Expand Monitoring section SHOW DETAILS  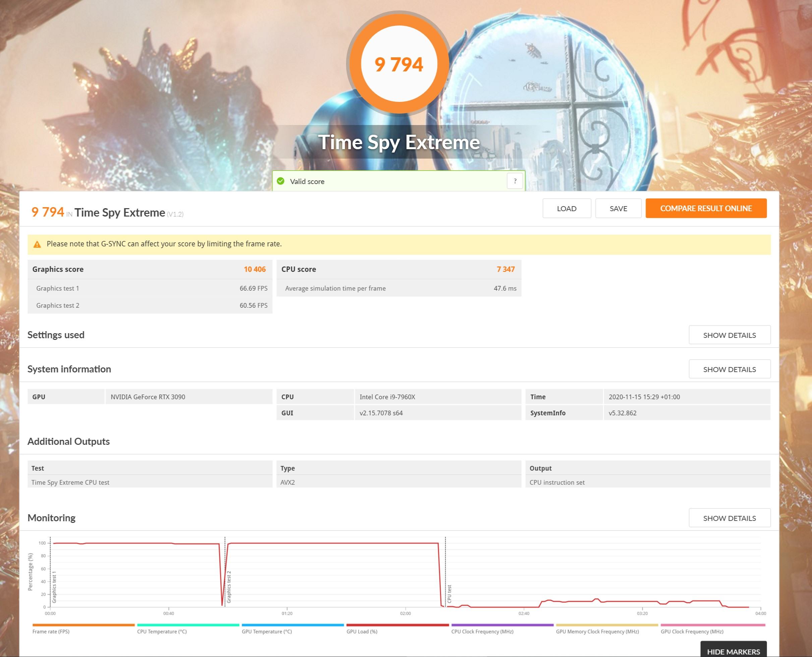point(729,518)
